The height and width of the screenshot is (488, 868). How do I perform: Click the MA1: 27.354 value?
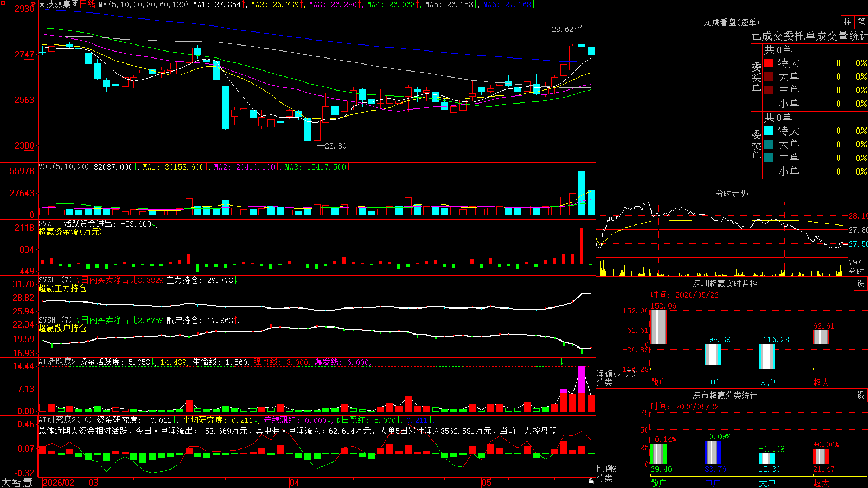point(217,4)
